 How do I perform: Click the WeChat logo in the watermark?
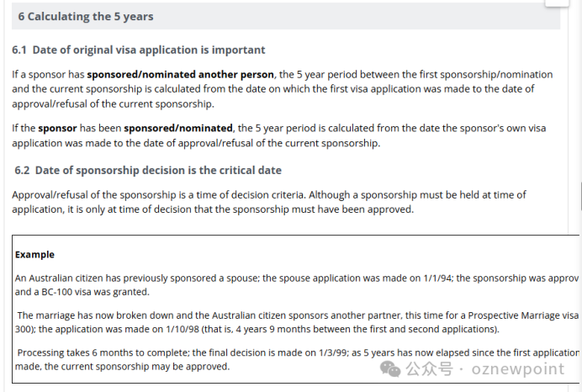click(x=390, y=368)
